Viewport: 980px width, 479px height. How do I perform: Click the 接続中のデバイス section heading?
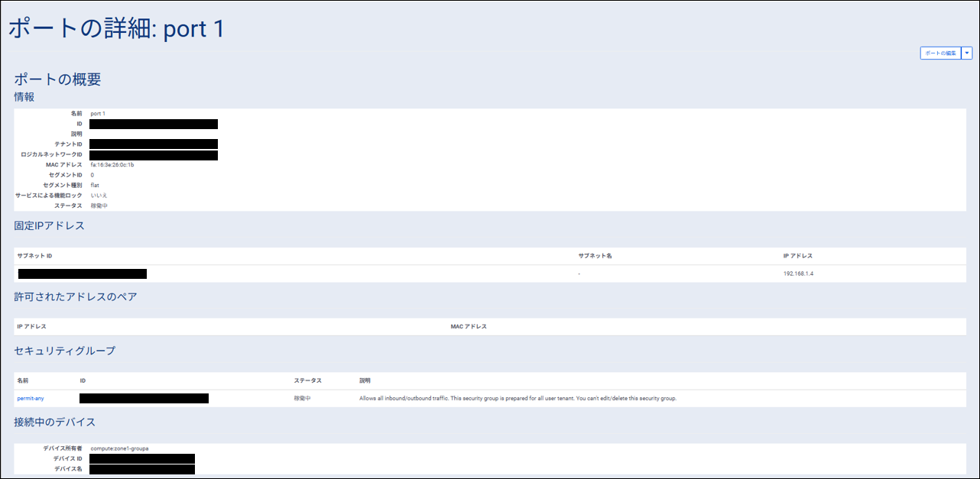pos(55,422)
